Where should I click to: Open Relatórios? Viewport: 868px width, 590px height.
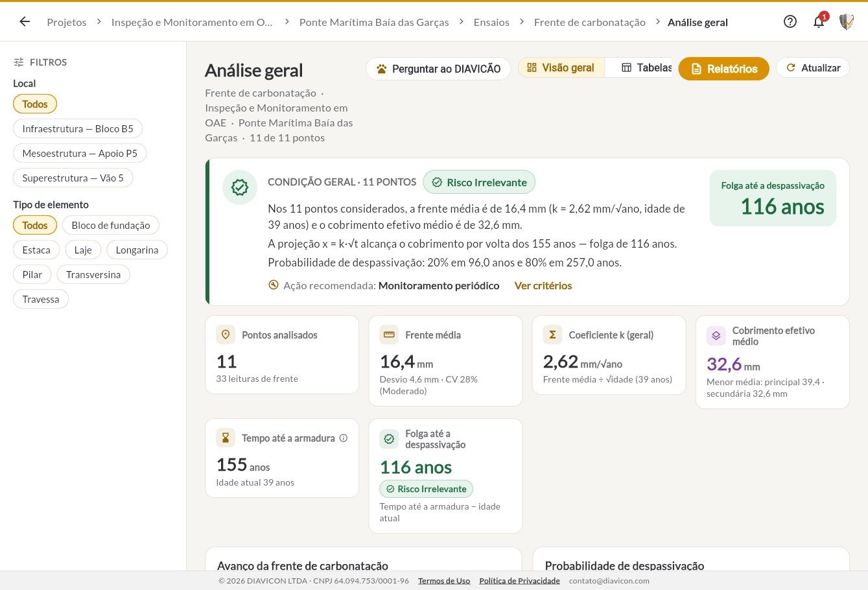pos(723,68)
